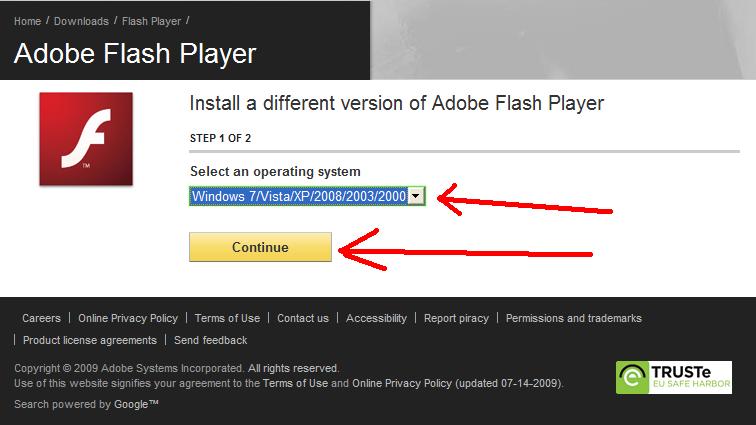Screen dimensions: 756x425
Task: Open the Downloads breadcrumb link
Action: click(x=81, y=20)
